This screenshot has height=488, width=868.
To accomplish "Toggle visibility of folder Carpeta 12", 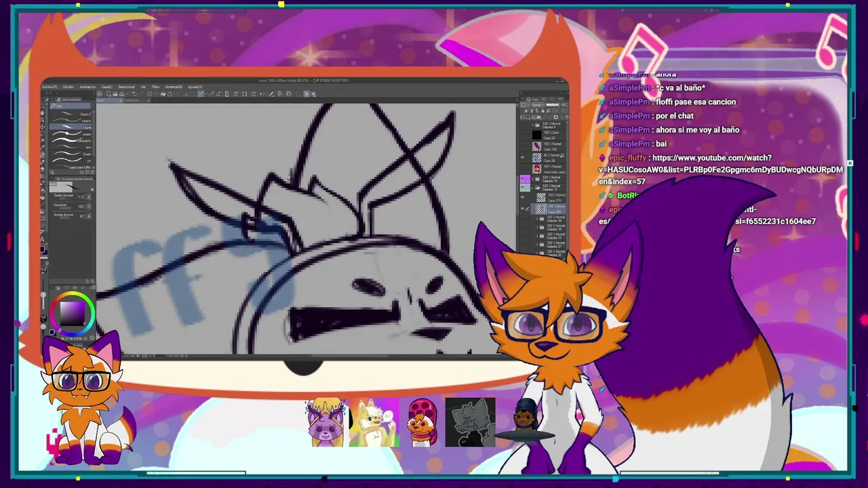I will pyautogui.click(x=523, y=187).
